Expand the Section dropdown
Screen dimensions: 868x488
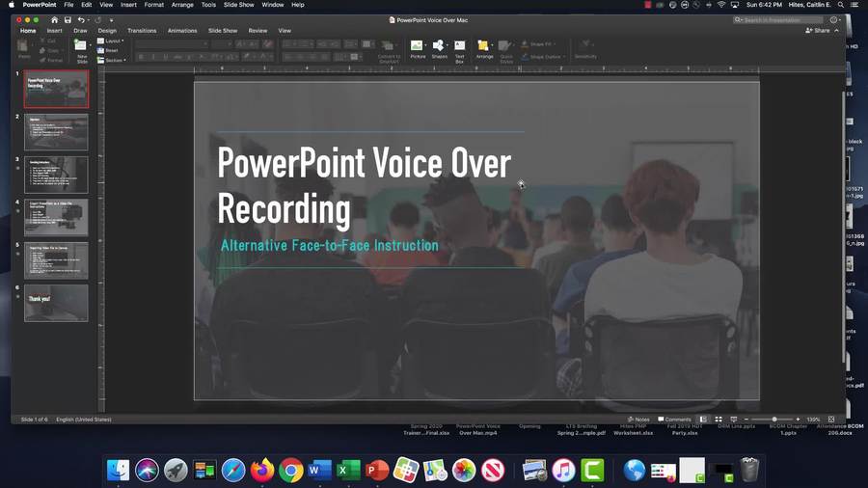[x=112, y=60]
